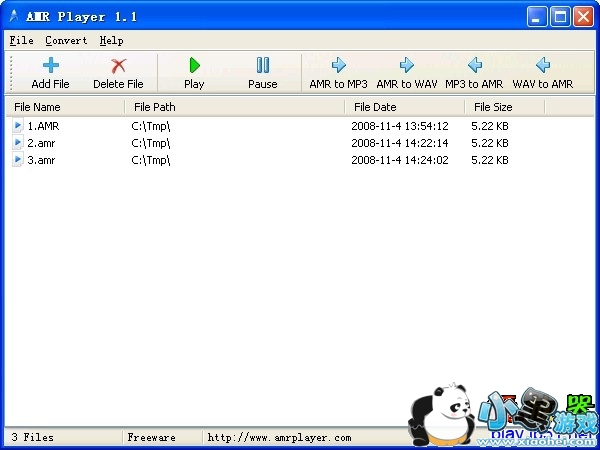Click the www.amrplayer.com link in status bar

279,438
